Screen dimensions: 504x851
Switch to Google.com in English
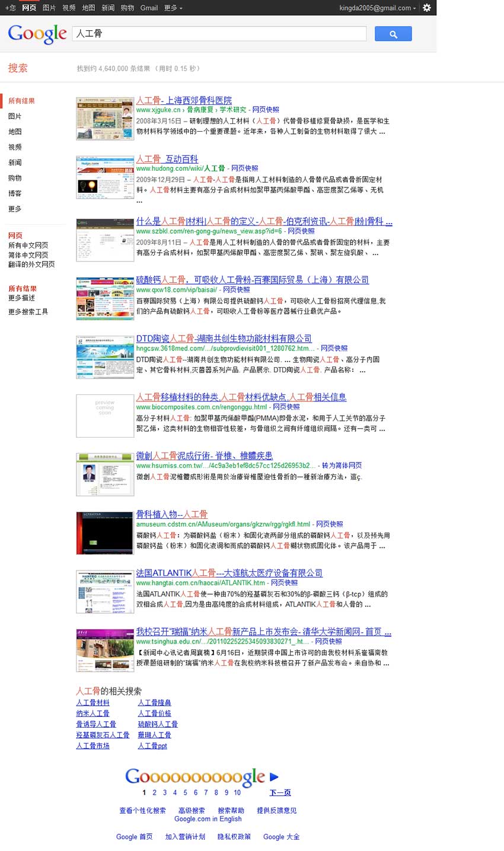(208, 819)
